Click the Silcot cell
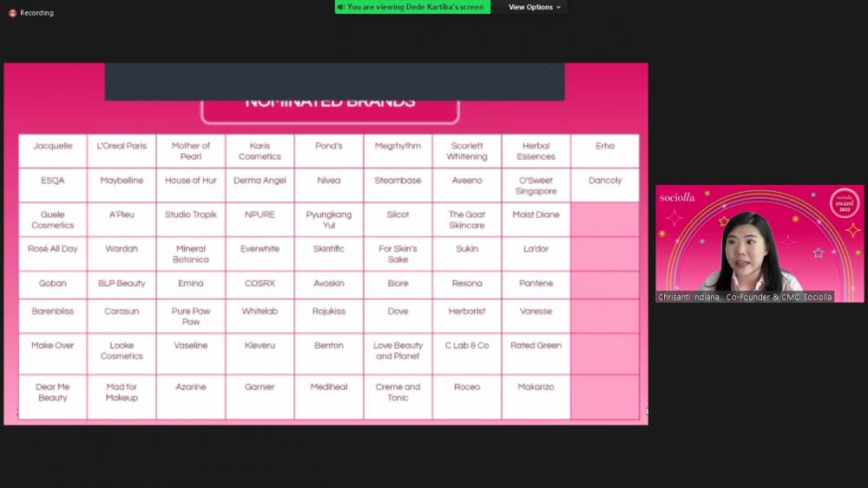 pos(398,220)
